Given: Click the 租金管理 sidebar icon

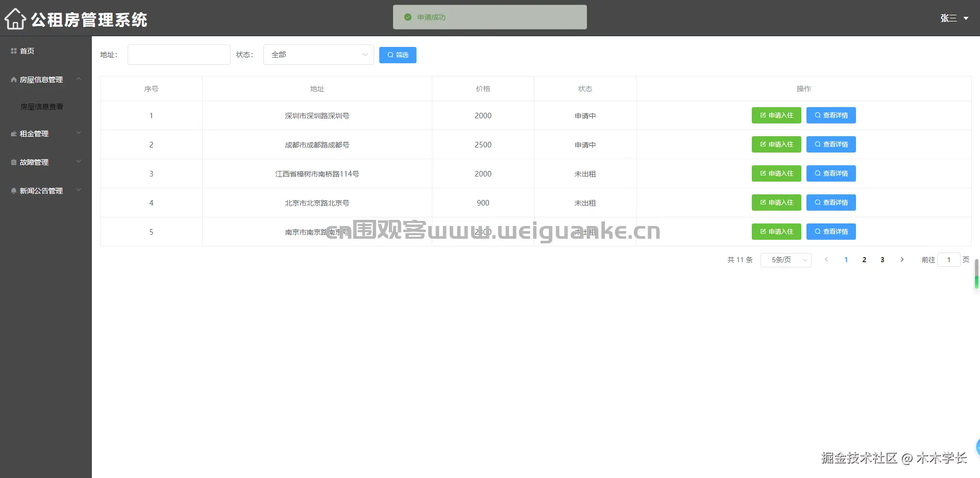Looking at the screenshot, I should click(14, 134).
